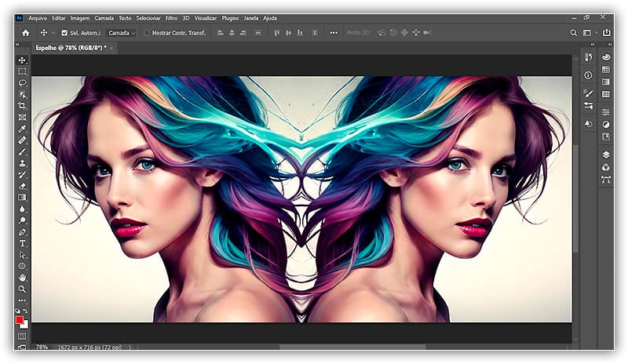
Task: Click the 78% zoom field in status bar
Action: click(42, 348)
